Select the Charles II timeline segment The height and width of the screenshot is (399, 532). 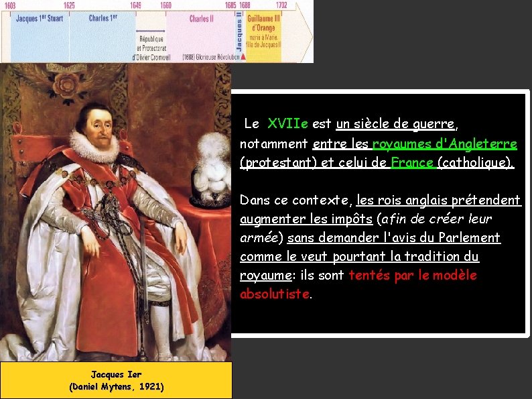tap(200, 37)
